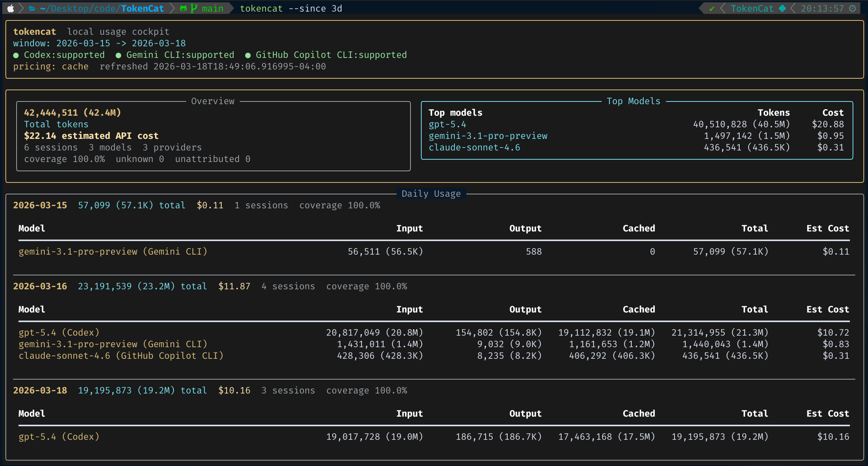Click the git branch icon before main

(194, 8)
